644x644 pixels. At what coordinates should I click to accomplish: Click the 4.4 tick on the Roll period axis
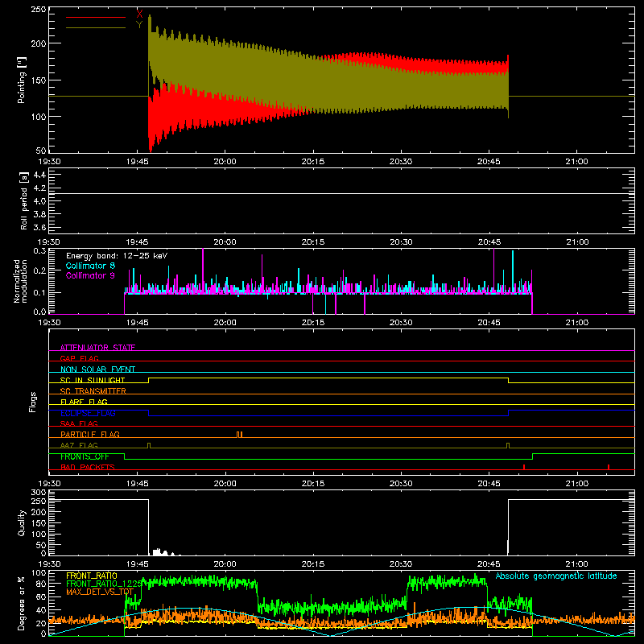click(39, 175)
